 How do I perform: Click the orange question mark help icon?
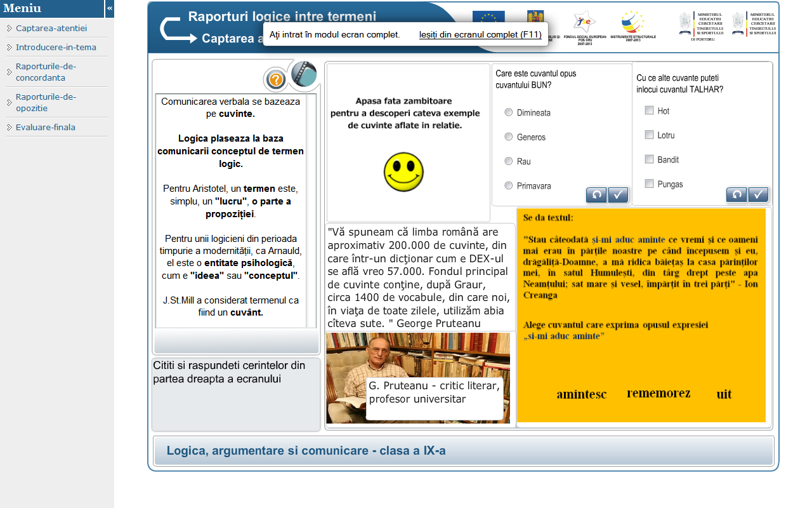click(x=275, y=80)
